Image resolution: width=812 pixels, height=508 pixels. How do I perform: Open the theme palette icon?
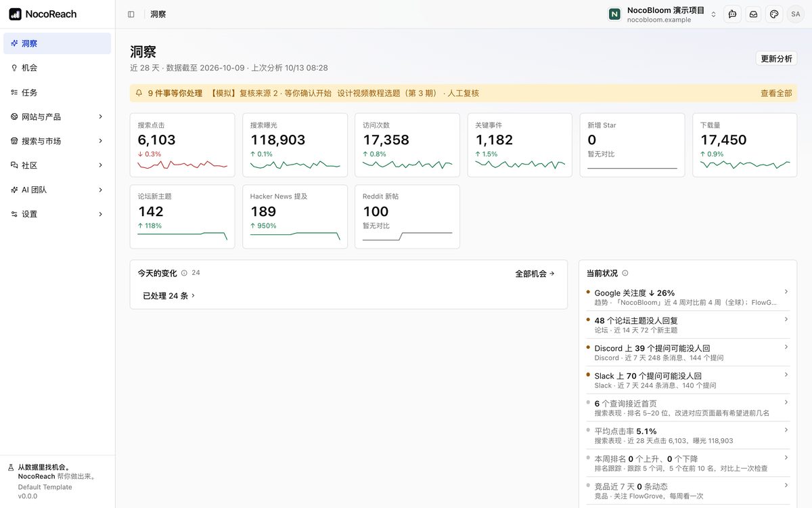point(774,14)
